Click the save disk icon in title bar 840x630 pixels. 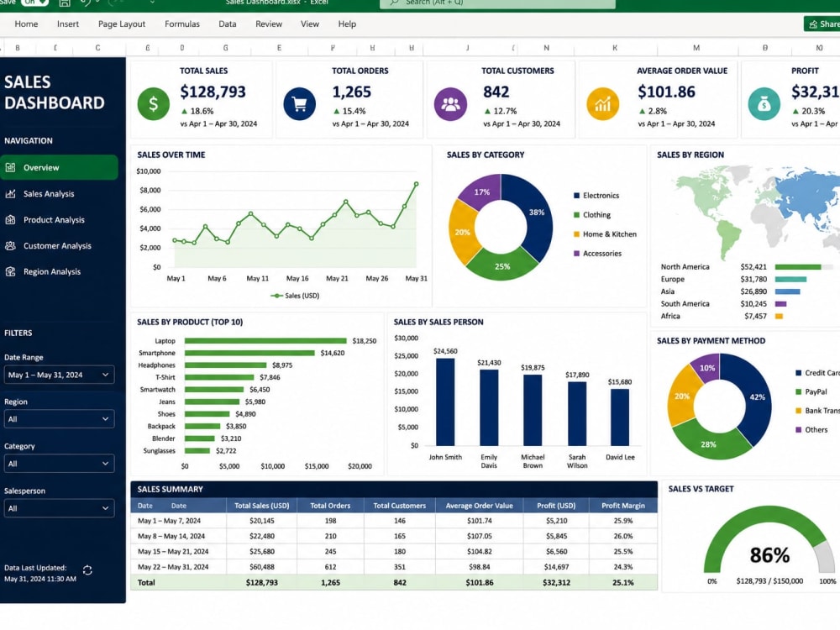pos(65,3)
